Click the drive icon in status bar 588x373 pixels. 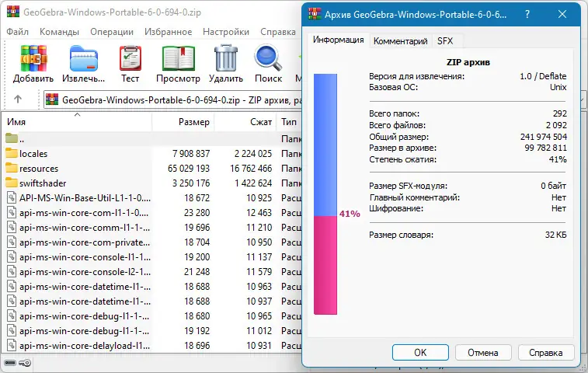pyautogui.click(x=11, y=363)
